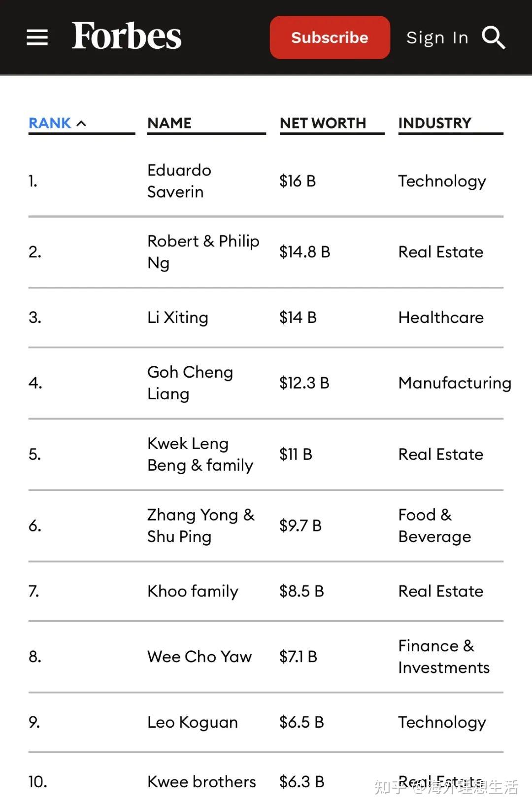Image resolution: width=532 pixels, height=809 pixels.
Task: Open Li Xiting's listing
Action: tap(178, 317)
